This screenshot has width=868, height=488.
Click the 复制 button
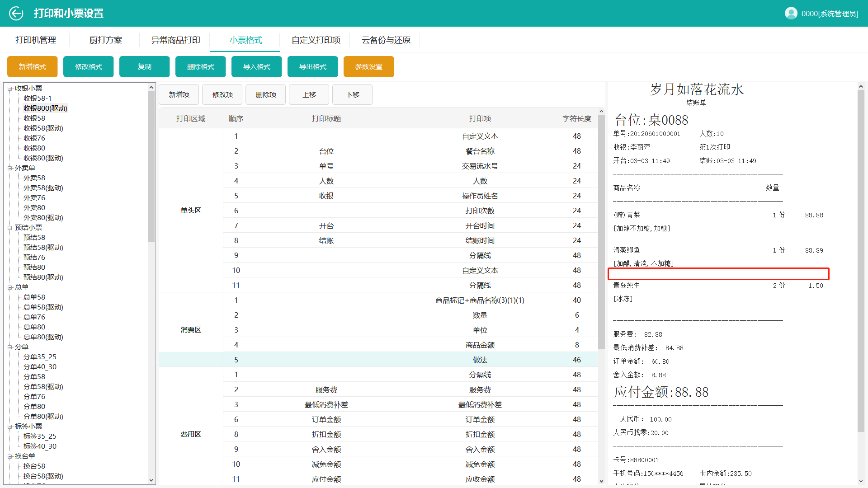145,67
